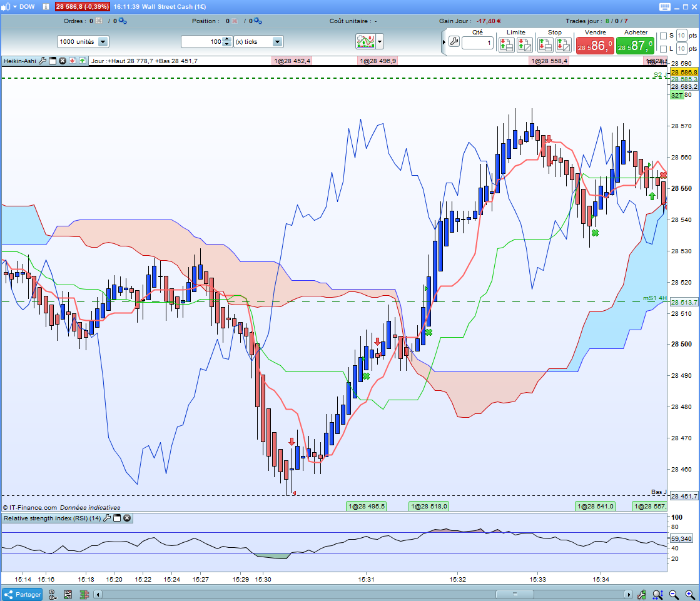Close positions with the Position X icon

[x=235, y=21]
